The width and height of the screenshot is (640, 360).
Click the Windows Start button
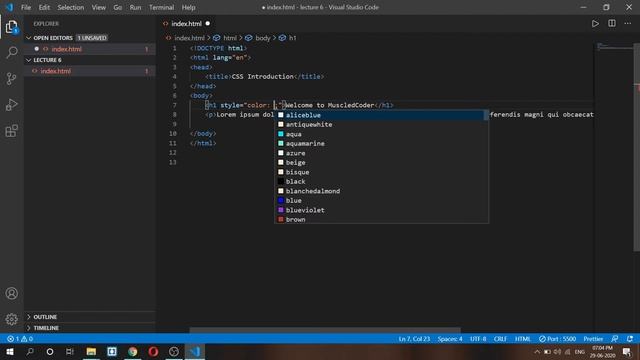point(10,351)
